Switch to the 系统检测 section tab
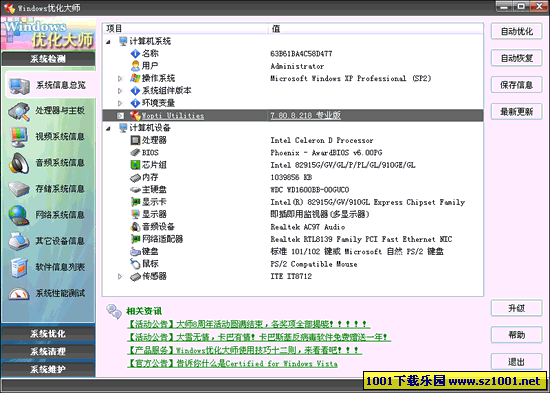550x393 pixels. tap(48, 59)
